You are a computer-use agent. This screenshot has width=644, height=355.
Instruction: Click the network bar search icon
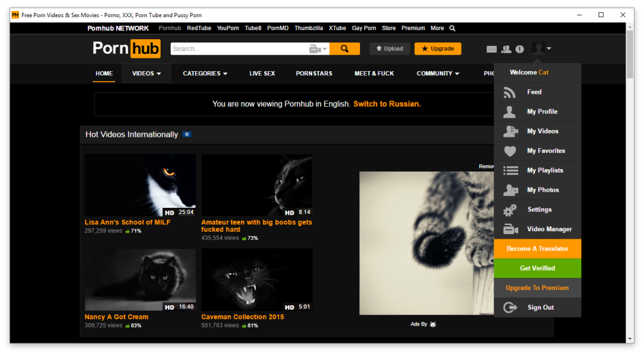[x=452, y=28]
